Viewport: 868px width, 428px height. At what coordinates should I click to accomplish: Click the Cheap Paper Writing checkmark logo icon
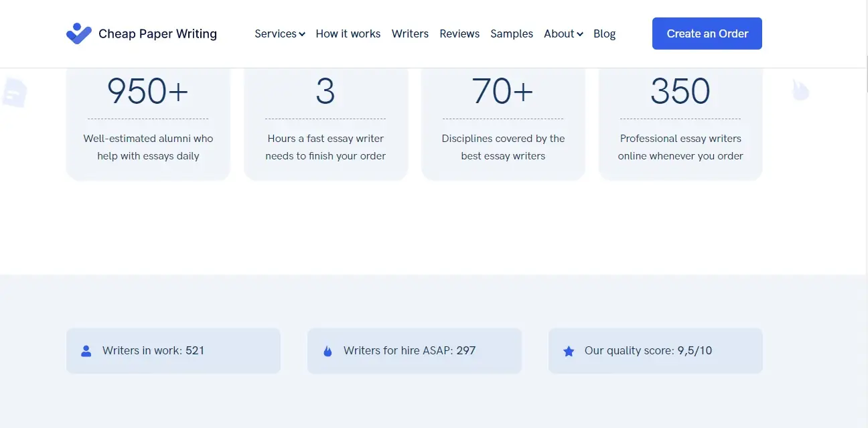click(x=79, y=33)
